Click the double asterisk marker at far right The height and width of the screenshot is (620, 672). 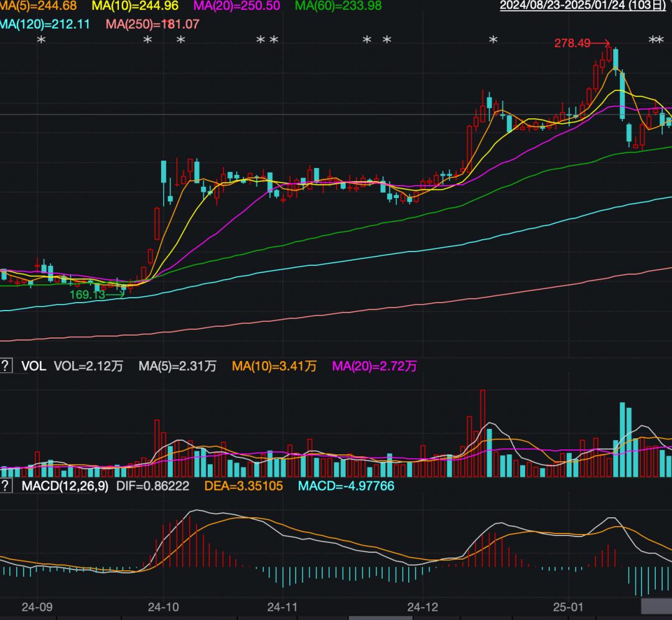pyautogui.click(x=656, y=40)
